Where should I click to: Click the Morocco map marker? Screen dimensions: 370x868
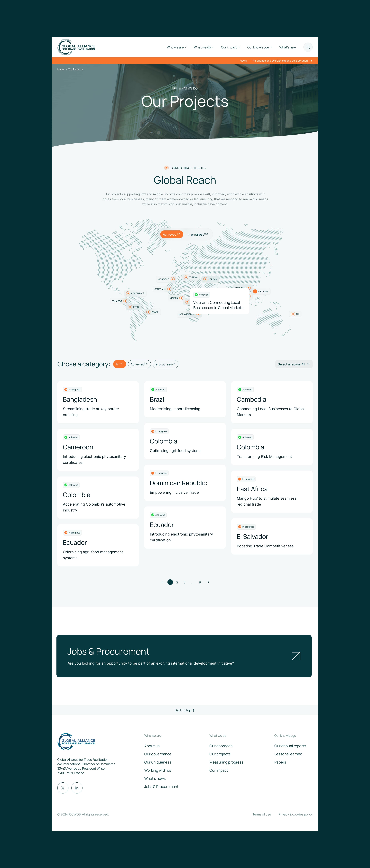pos(173,279)
